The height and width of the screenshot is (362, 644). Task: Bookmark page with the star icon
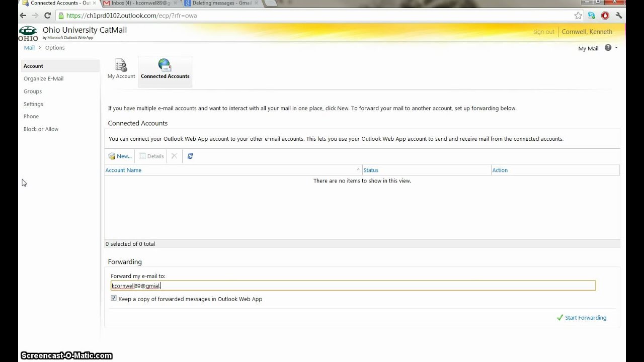(579, 16)
